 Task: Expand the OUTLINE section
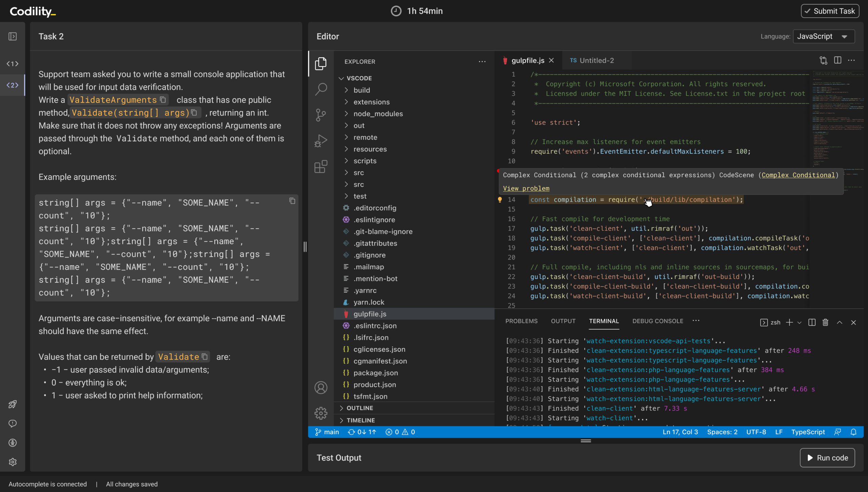click(x=359, y=408)
